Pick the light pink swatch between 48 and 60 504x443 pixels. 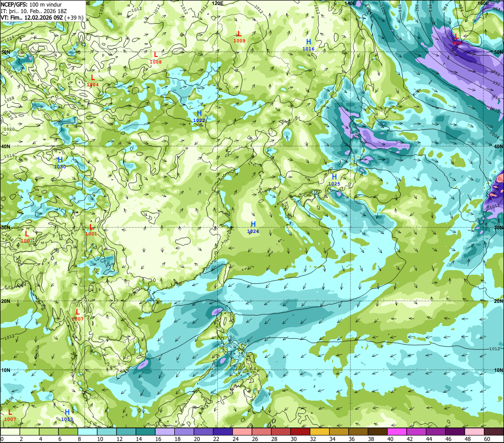click(474, 432)
